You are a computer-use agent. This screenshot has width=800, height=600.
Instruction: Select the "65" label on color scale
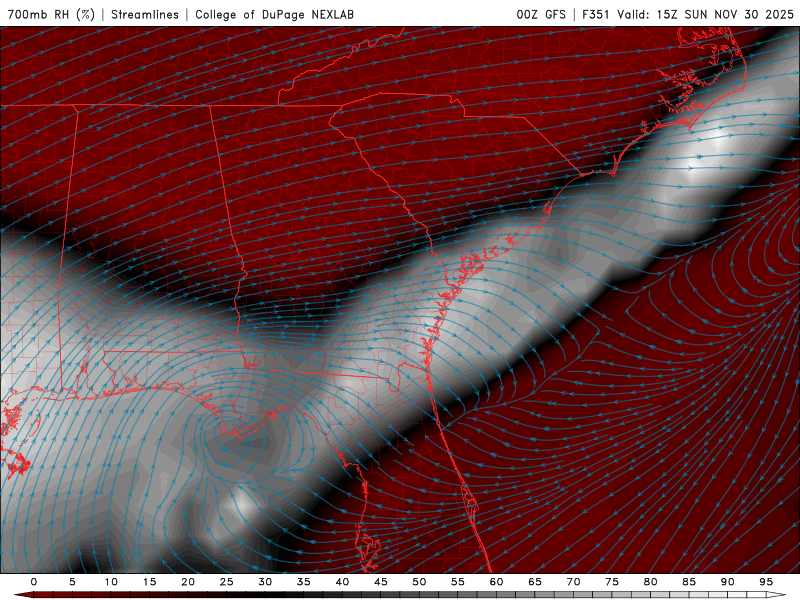pos(535,582)
